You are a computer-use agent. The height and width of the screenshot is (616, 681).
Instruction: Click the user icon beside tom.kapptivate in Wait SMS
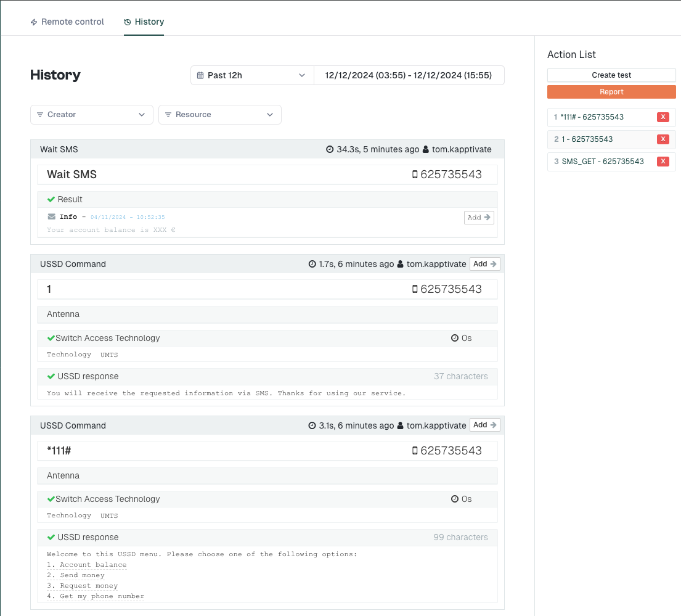pyautogui.click(x=426, y=149)
